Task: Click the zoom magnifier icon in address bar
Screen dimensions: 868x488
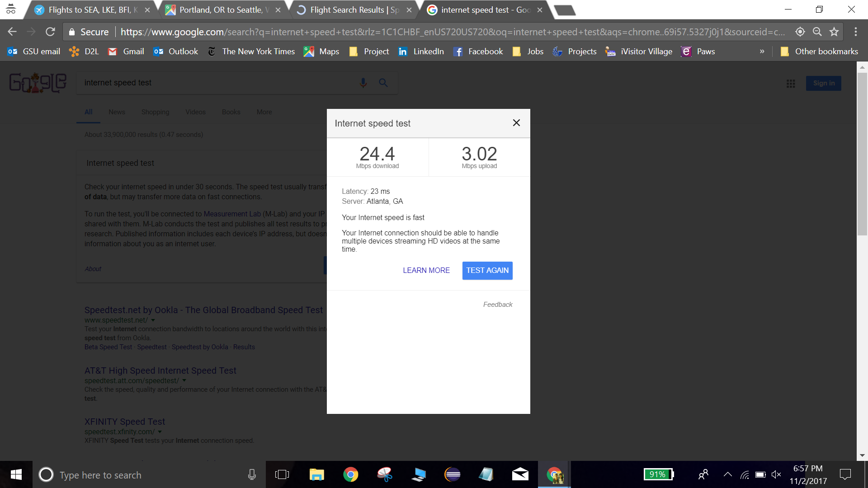Action: click(x=817, y=32)
